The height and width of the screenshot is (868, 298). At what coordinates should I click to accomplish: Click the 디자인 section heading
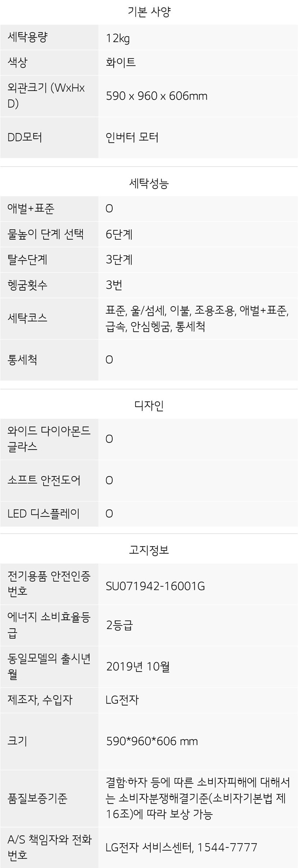(149, 405)
